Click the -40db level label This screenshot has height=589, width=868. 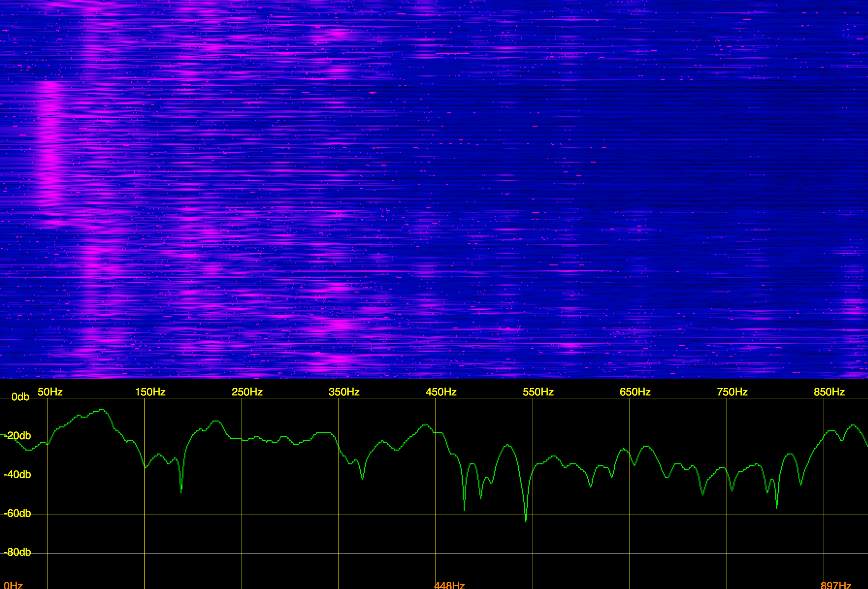[17, 474]
